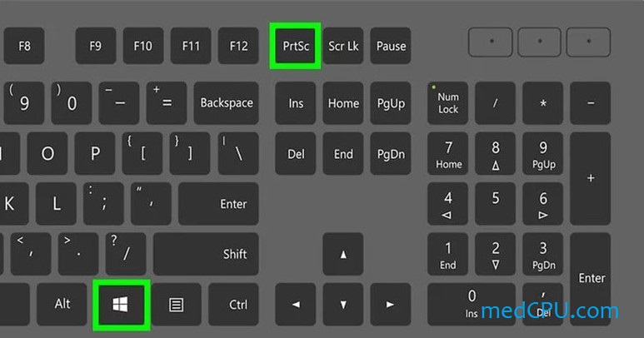Click the left arrow key
644x338 pixels.
[295, 305]
